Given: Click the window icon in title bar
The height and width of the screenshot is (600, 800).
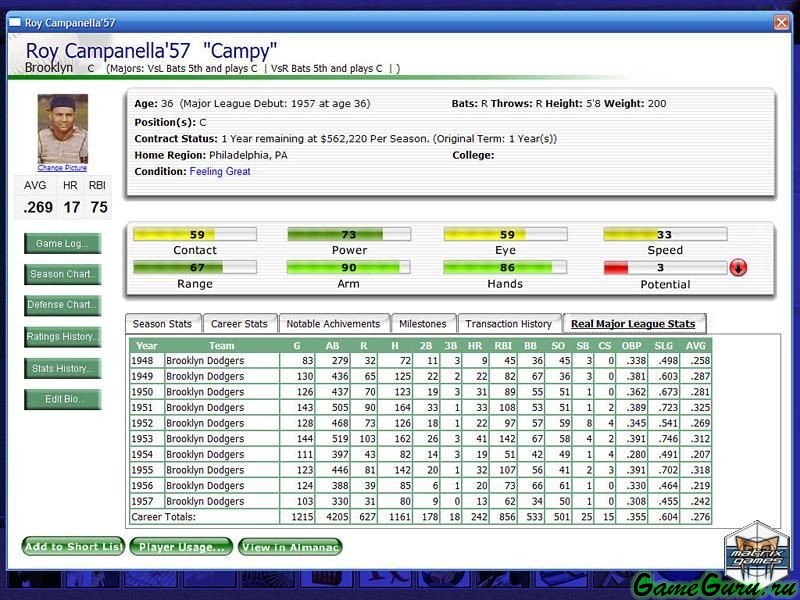Looking at the screenshot, I should pyautogui.click(x=15, y=22).
